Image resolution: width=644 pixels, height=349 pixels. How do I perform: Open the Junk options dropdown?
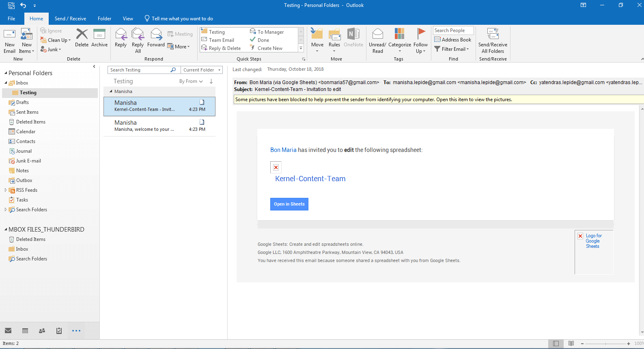(51, 50)
